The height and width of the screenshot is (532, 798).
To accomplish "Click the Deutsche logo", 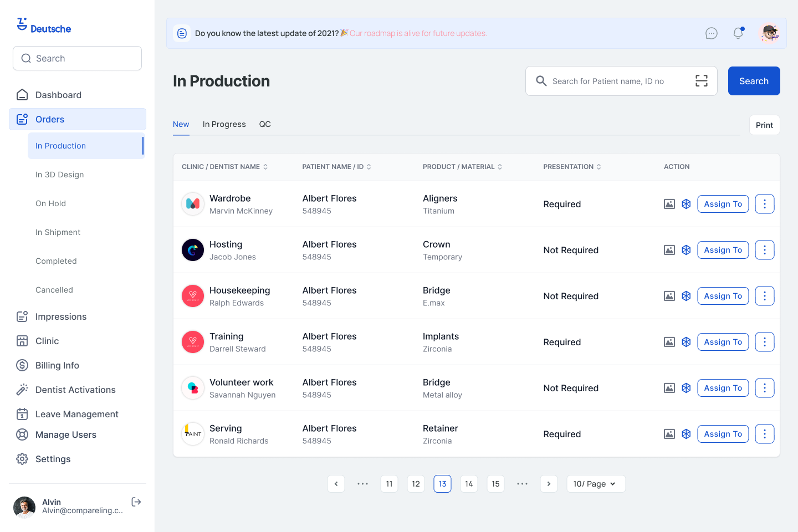I will coord(44,25).
